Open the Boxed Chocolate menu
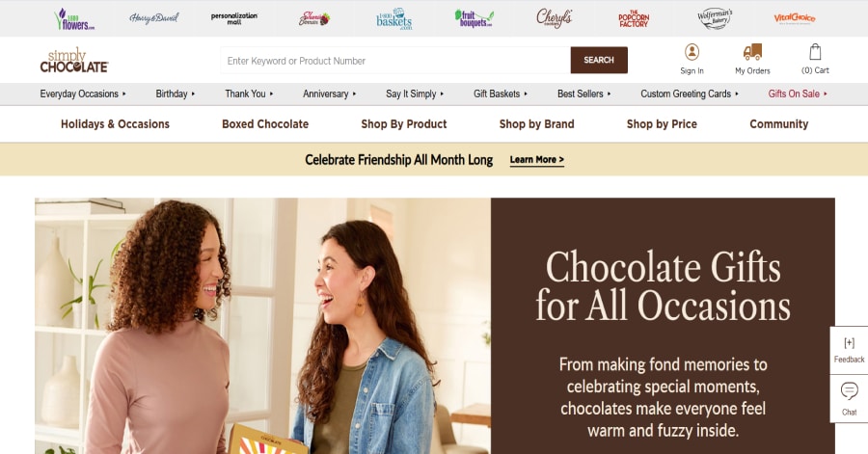The image size is (868, 454). click(x=265, y=124)
